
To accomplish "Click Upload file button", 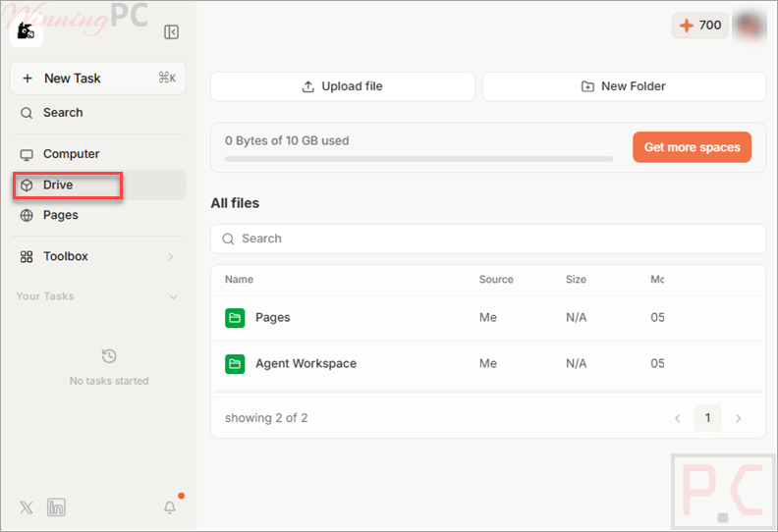I will point(343,86).
